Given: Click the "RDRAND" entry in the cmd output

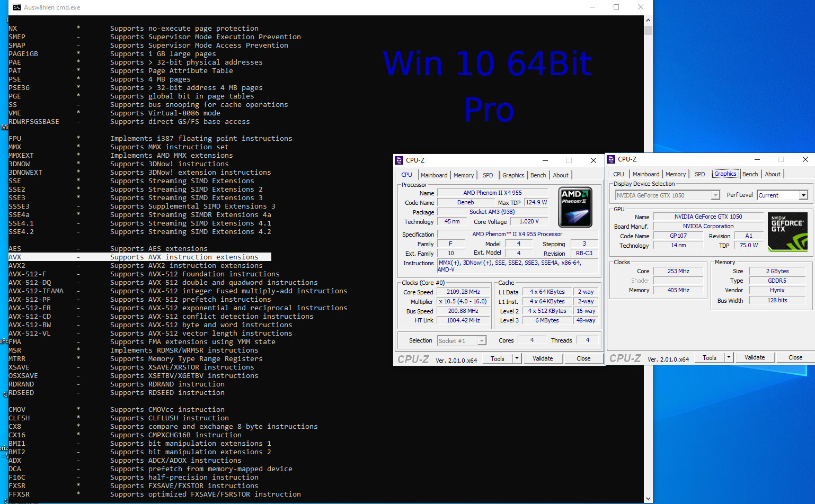Looking at the screenshot, I should (x=21, y=384).
